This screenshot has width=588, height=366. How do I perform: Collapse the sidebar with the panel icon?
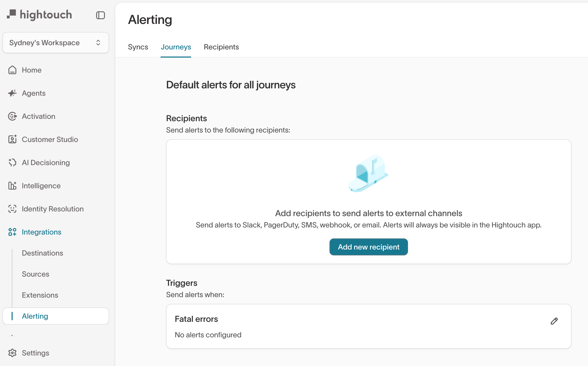coord(100,15)
